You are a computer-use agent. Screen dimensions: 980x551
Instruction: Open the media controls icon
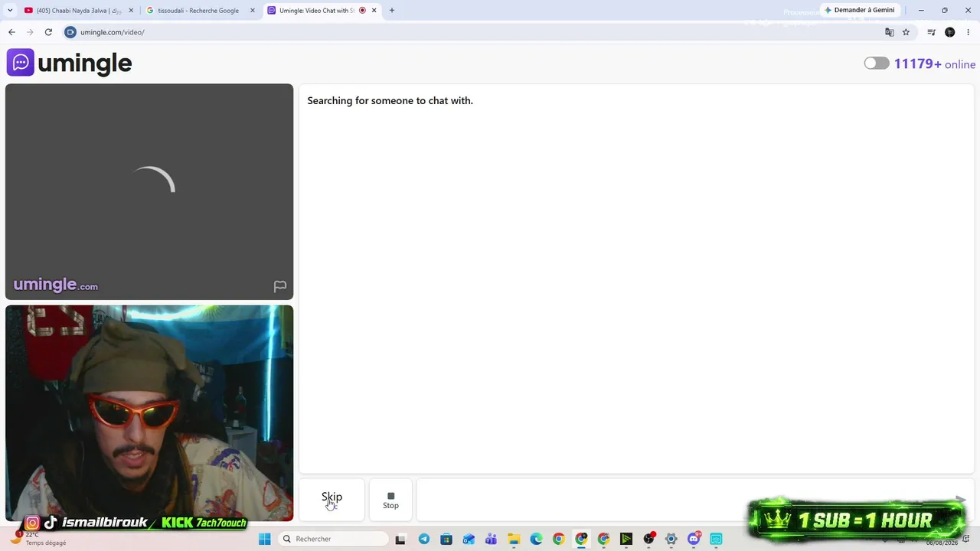(932, 32)
